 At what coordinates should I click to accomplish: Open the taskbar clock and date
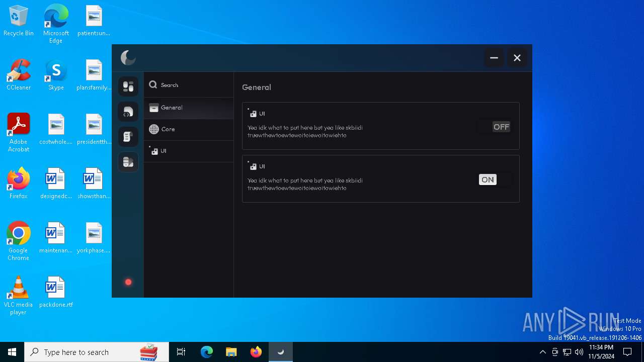tap(601, 352)
